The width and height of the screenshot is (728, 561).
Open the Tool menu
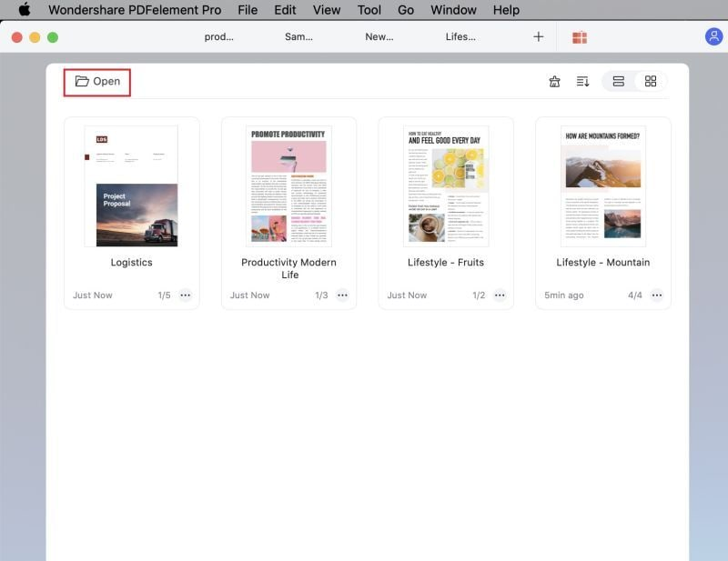tap(369, 10)
